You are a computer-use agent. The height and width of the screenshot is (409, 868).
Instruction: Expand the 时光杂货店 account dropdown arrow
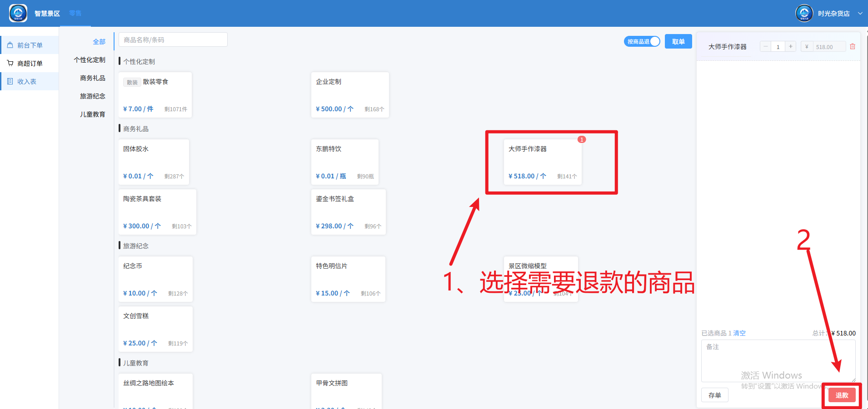860,14
